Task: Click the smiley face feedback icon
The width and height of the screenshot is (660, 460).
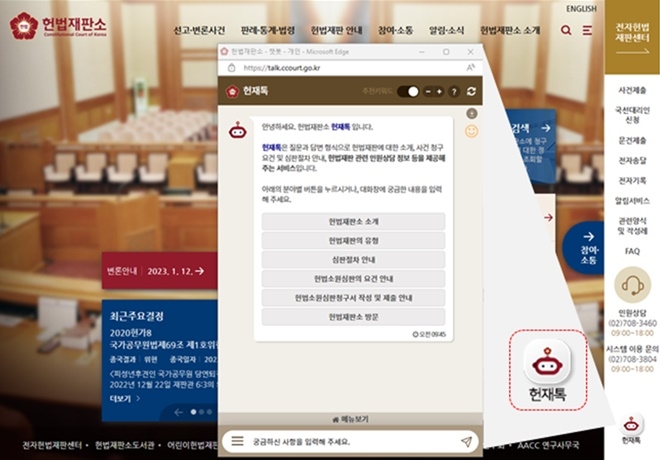Action: 472,130
